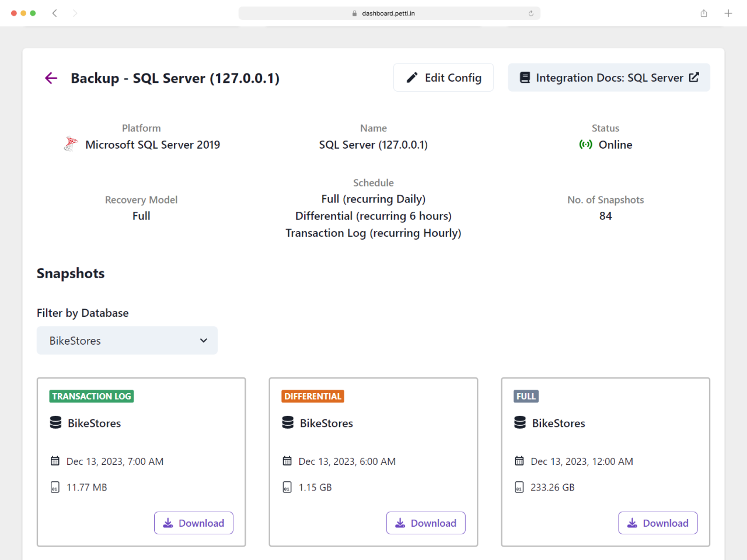Click file size icon next to 1.15 GB
747x560 pixels.
click(287, 487)
